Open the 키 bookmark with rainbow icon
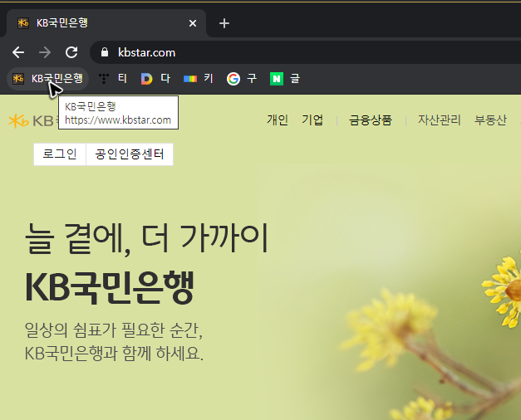Image resolution: width=521 pixels, height=420 pixels. [198, 79]
